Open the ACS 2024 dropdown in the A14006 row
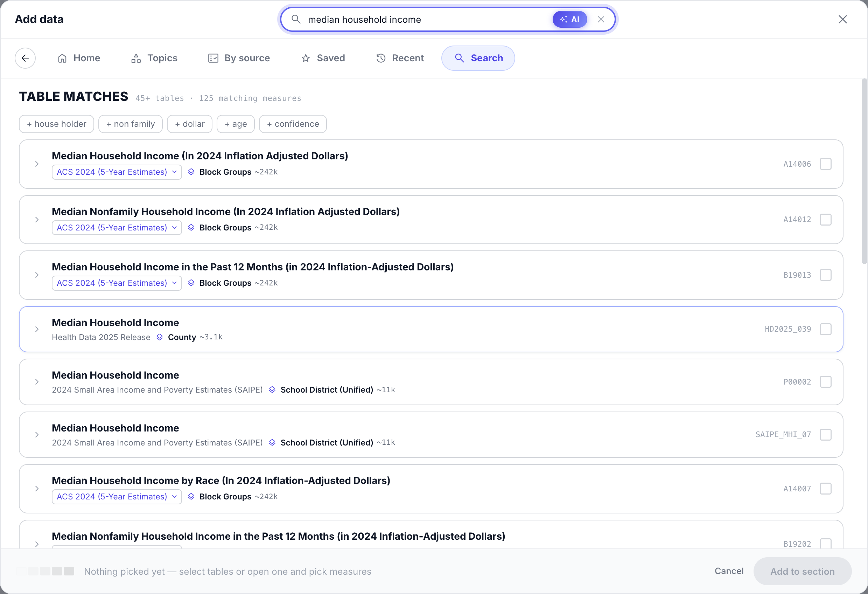This screenshot has width=868, height=594. [x=117, y=172]
